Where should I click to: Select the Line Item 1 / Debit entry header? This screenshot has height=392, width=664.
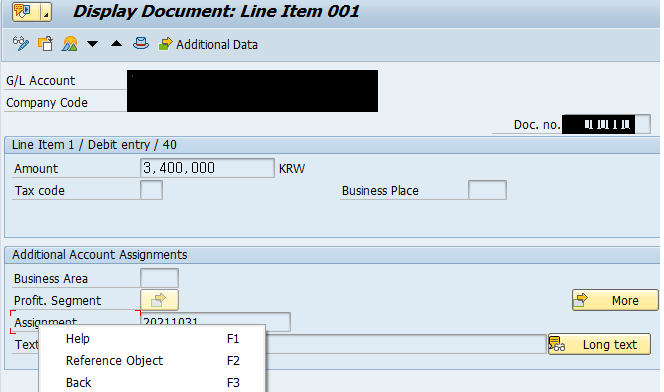tap(94, 145)
